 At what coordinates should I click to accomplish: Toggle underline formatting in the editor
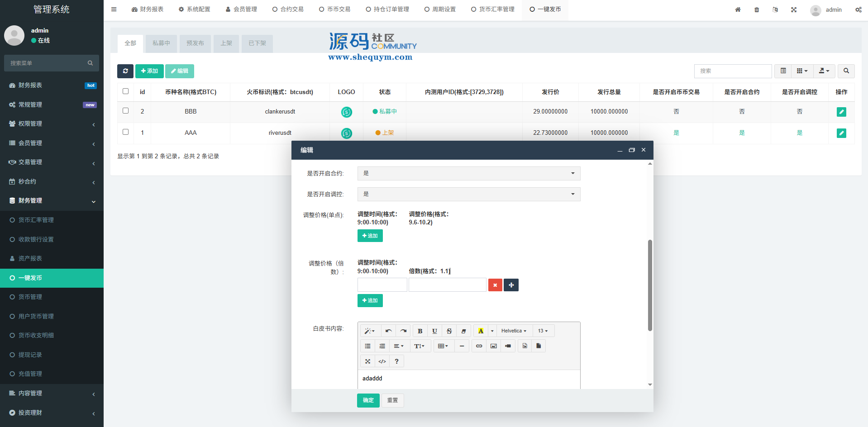pyautogui.click(x=434, y=331)
